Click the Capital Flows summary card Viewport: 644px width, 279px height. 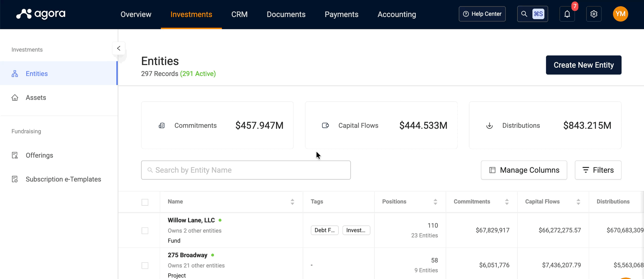[381, 125]
